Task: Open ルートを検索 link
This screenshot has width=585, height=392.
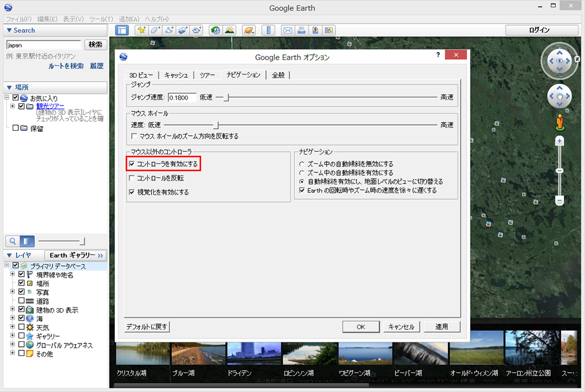Action: [66, 66]
